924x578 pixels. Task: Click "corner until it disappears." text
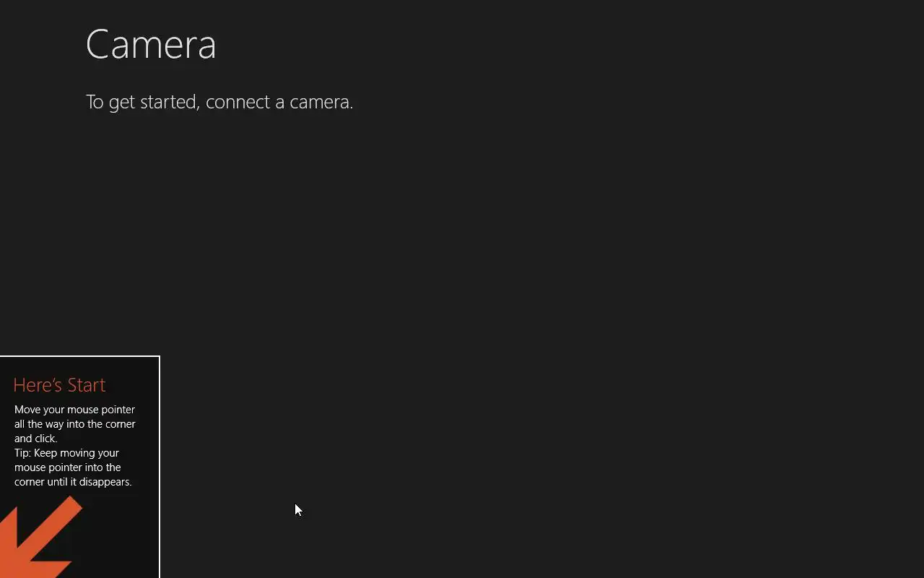tap(72, 482)
